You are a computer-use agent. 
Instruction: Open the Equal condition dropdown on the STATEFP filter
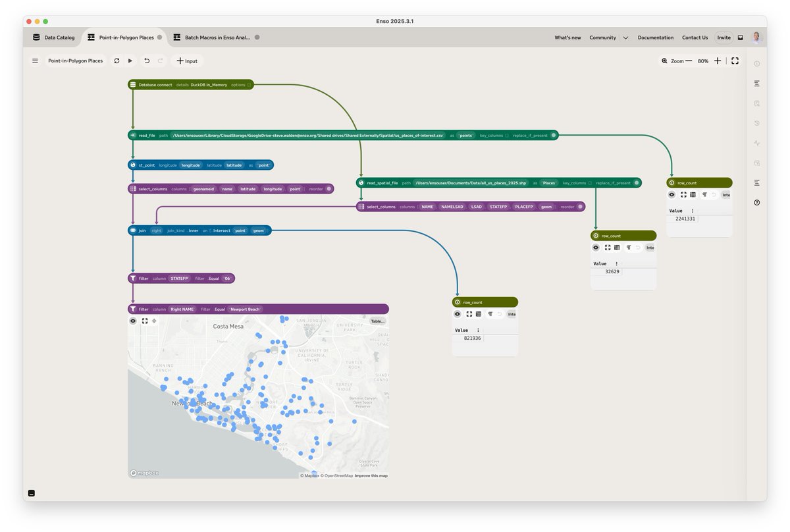click(214, 279)
